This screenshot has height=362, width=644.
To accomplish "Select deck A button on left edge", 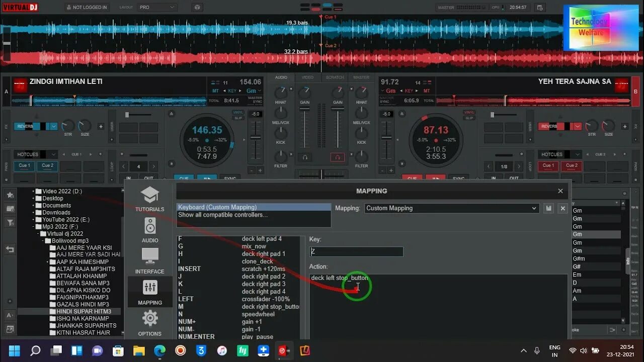I will (x=6, y=92).
